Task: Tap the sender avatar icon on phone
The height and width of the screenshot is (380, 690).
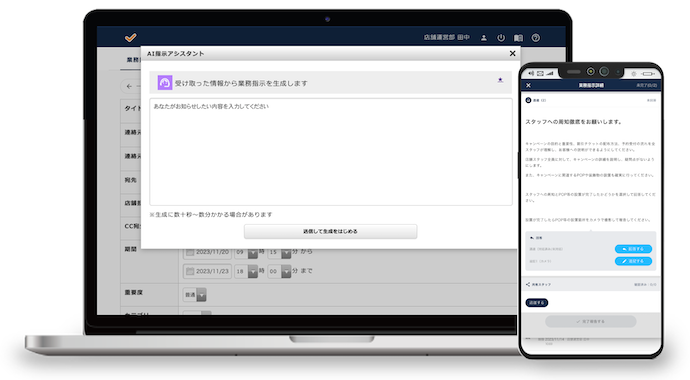Action: pyautogui.click(x=529, y=100)
